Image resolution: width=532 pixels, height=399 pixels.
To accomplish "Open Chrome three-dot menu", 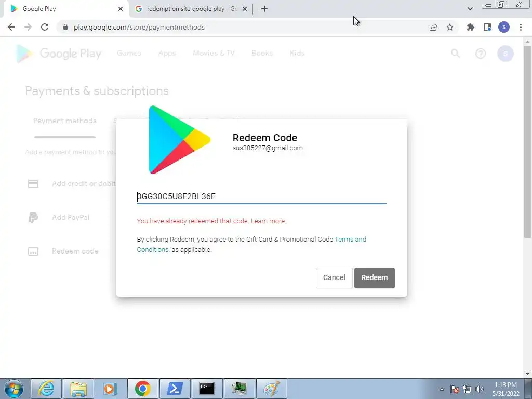I will (x=521, y=27).
